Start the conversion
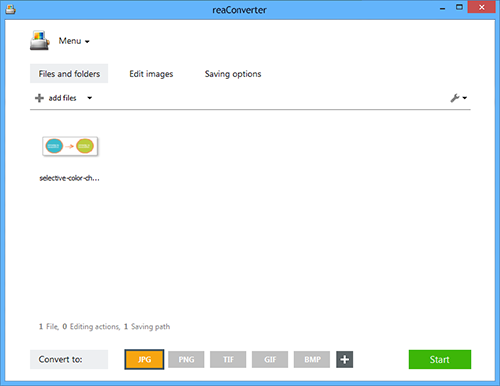The width and height of the screenshot is (500, 386). (x=440, y=359)
